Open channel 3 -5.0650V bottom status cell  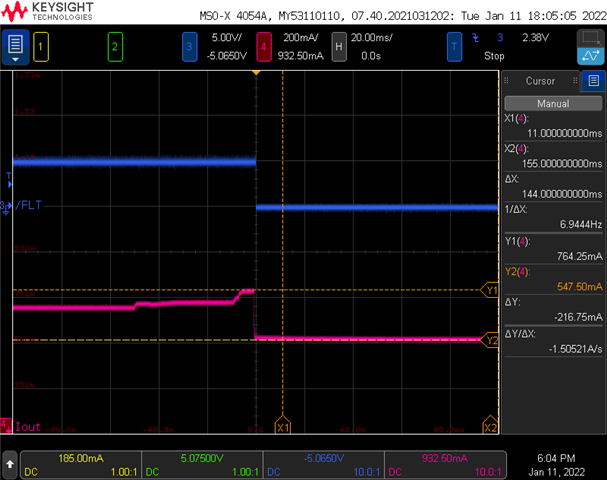tap(324, 465)
